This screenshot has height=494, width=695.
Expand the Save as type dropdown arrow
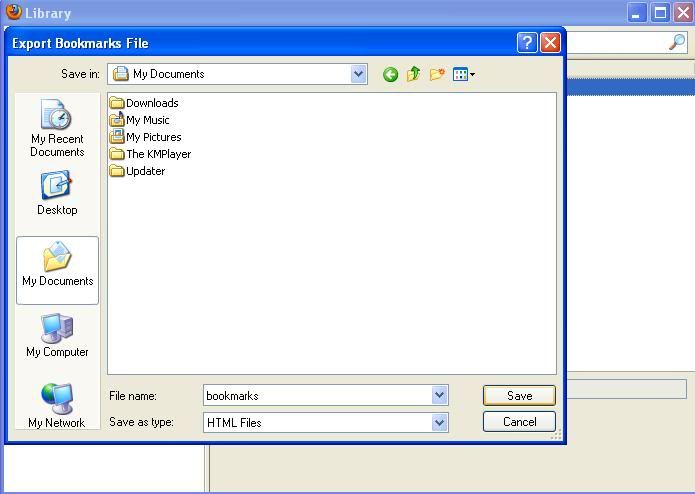click(x=439, y=423)
